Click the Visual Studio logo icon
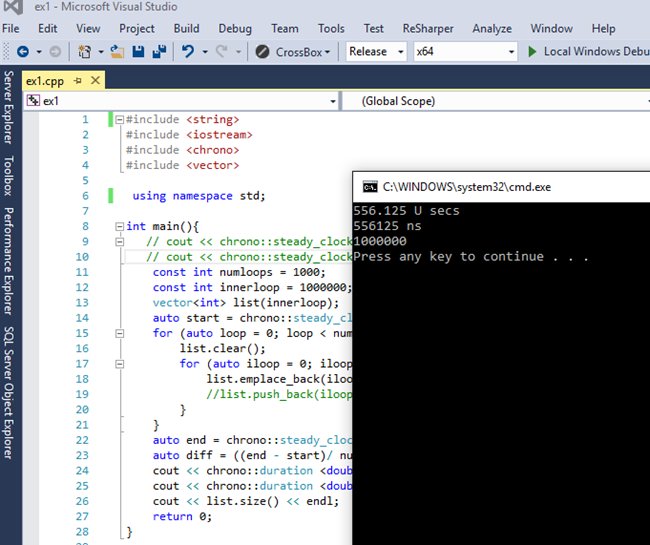Viewport: 650px width, 545px height. [14, 7]
